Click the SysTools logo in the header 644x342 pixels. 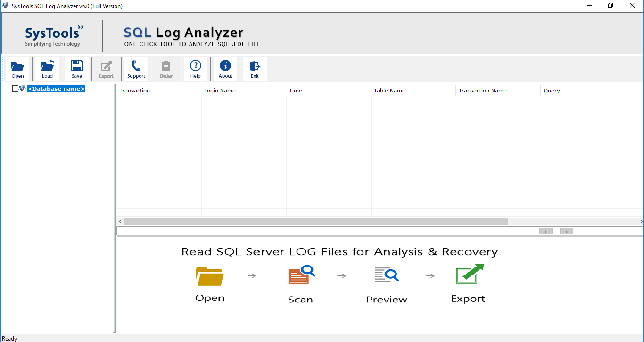click(x=53, y=36)
